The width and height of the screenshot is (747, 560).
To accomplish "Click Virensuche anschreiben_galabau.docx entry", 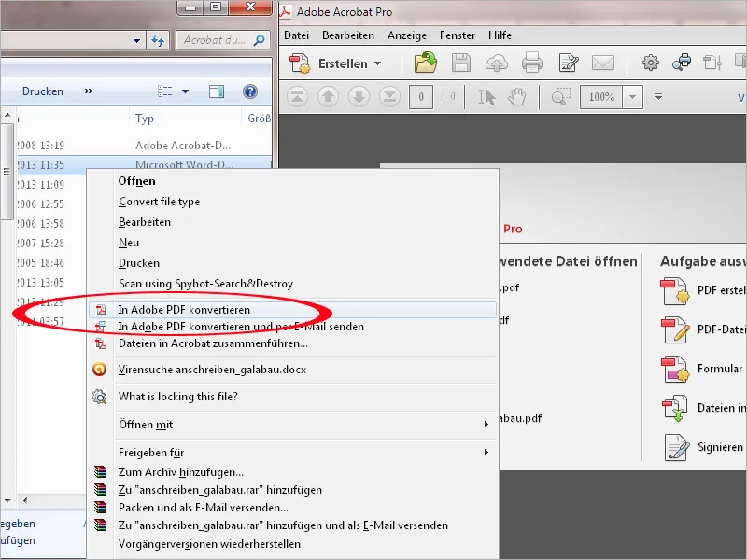I will click(x=292, y=370).
